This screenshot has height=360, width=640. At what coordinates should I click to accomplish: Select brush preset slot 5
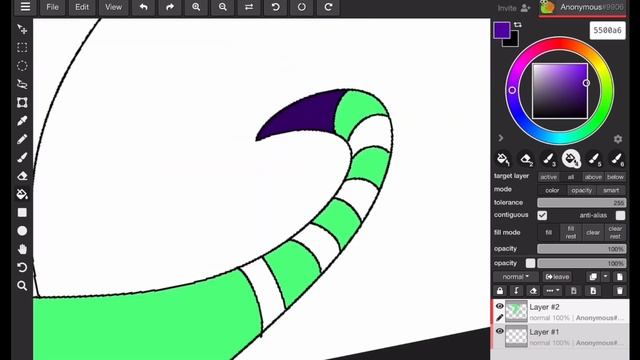coord(594,159)
